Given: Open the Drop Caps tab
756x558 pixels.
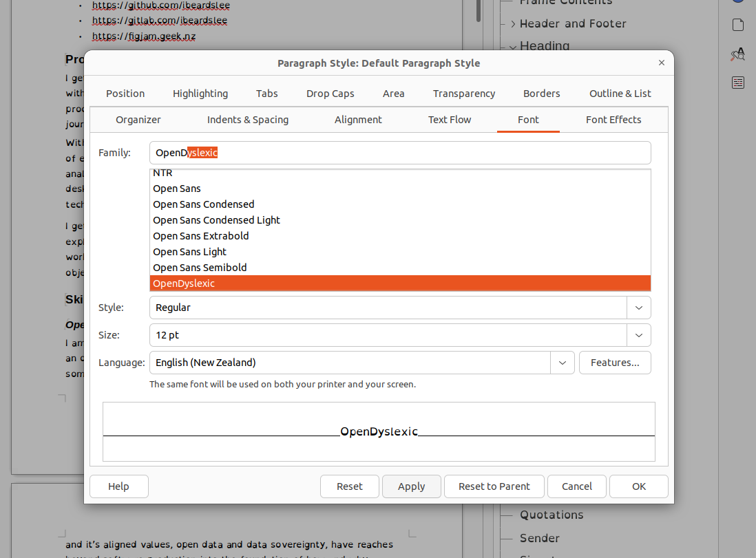Looking at the screenshot, I should (330, 93).
